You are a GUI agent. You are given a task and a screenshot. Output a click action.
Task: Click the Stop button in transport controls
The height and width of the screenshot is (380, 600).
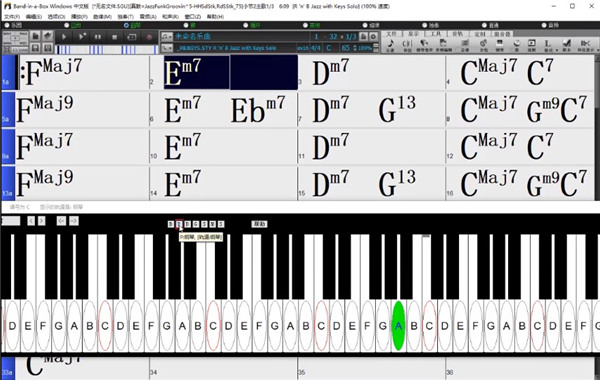click(x=114, y=37)
